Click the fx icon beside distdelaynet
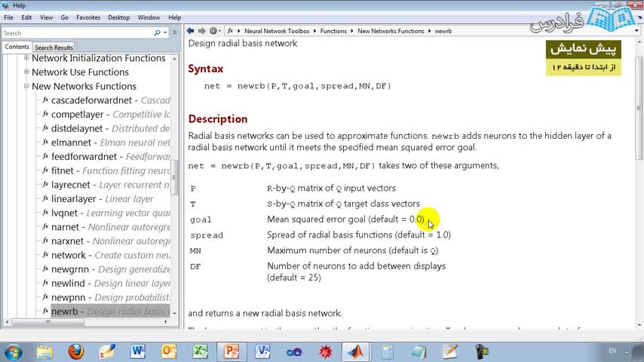644x362 pixels. pos(45,127)
